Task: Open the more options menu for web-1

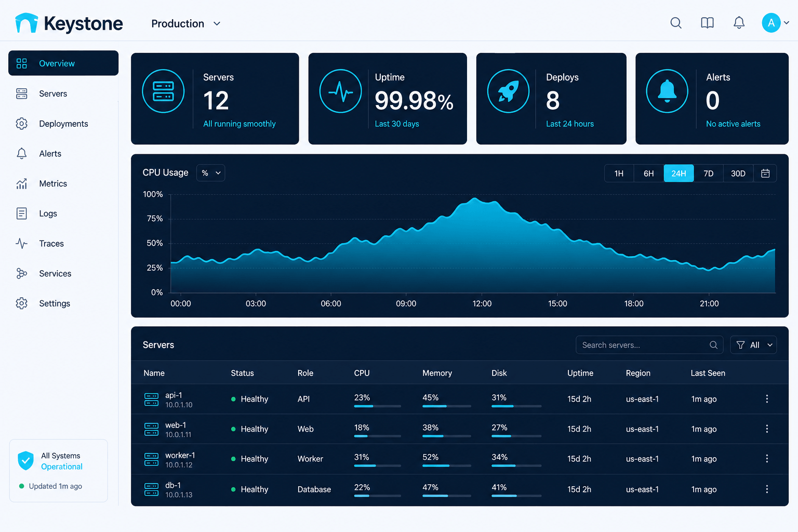Action: [x=767, y=429]
